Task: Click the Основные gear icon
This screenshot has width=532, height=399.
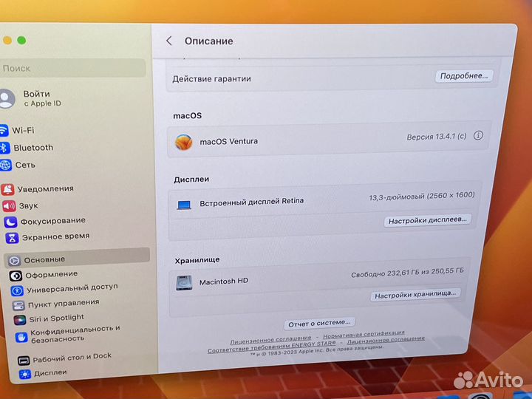Action: pos(14,261)
